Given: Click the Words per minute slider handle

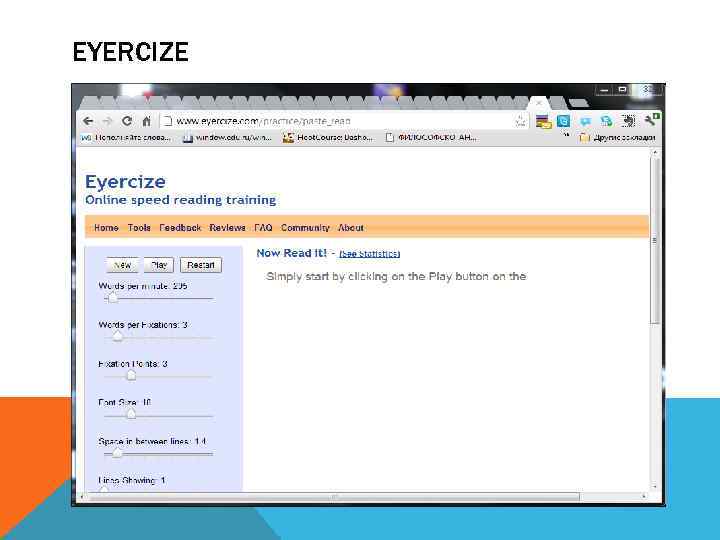Looking at the screenshot, I should pyautogui.click(x=113, y=298).
